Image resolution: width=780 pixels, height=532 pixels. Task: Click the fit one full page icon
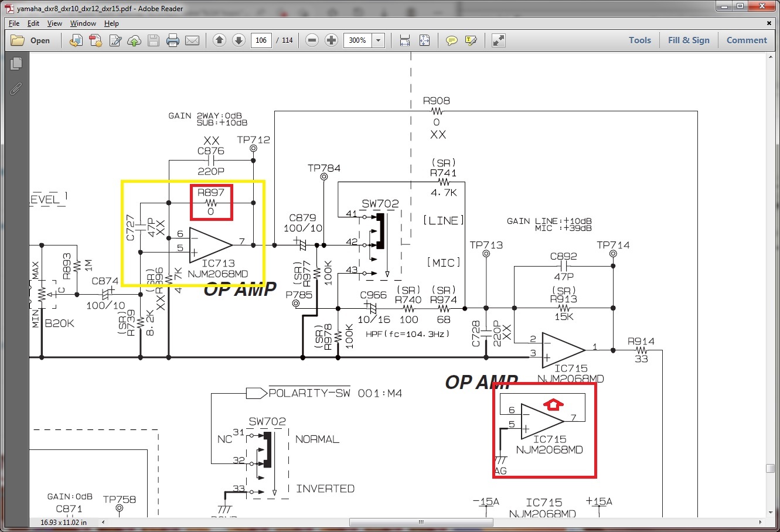tap(424, 40)
